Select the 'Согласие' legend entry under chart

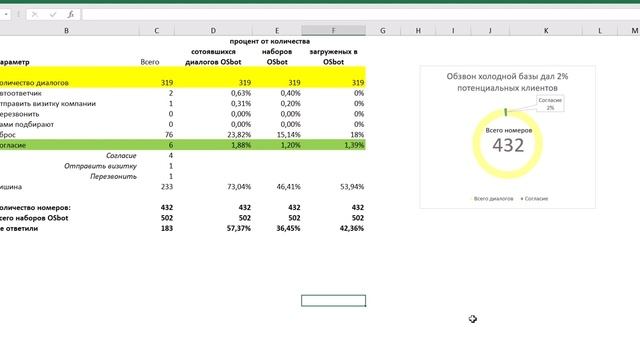[x=535, y=199]
